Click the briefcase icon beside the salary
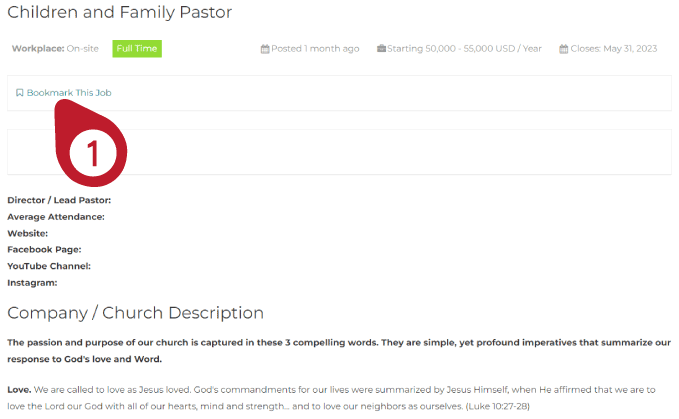This screenshot has height=419, width=679. (382, 48)
